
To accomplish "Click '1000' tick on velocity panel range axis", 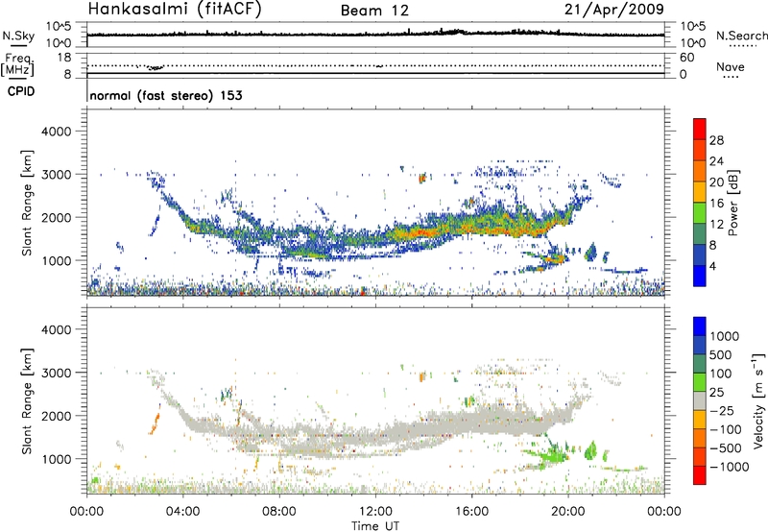I will pos(56,459).
